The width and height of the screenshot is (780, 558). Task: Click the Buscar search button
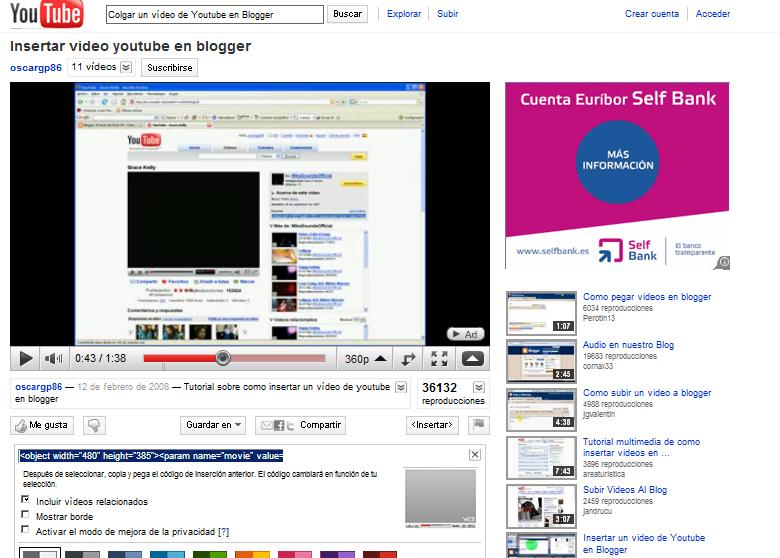click(x=347, y=14)
